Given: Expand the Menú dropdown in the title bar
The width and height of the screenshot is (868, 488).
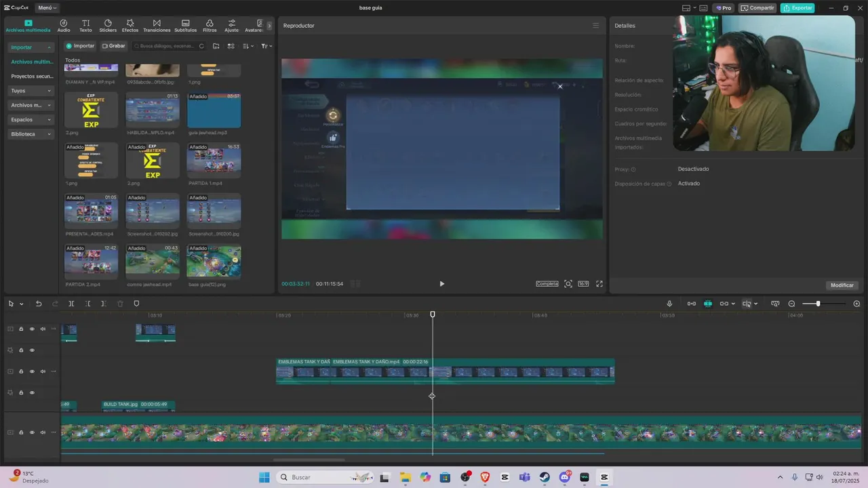Looking at the screenshot, I should coord(47,8).
